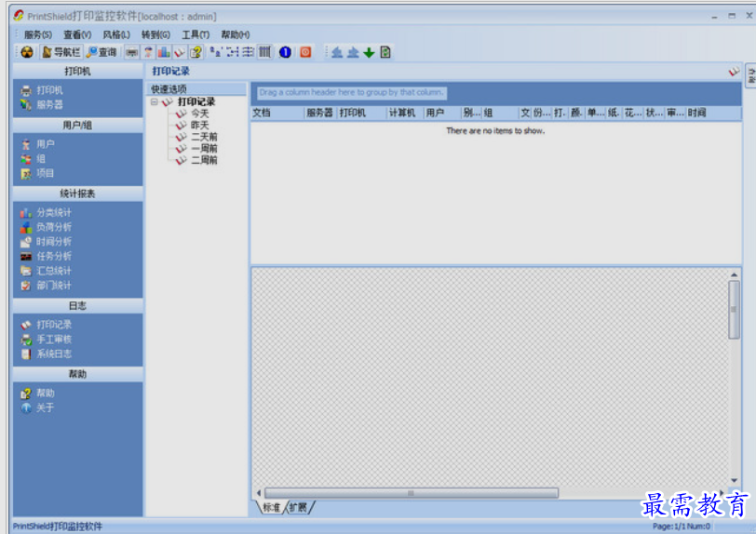This screenshot has width=756, height=534.
Task: Open the 风格(L) menu
Action: tap(116, 34)
